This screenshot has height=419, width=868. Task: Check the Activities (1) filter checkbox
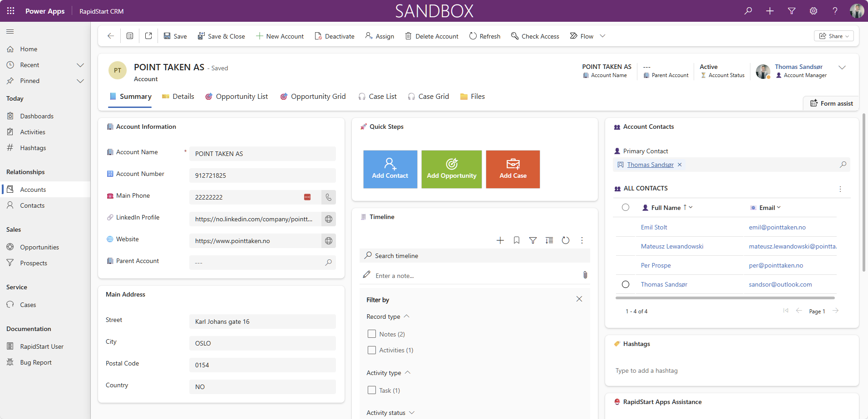[x=372, y=350]
